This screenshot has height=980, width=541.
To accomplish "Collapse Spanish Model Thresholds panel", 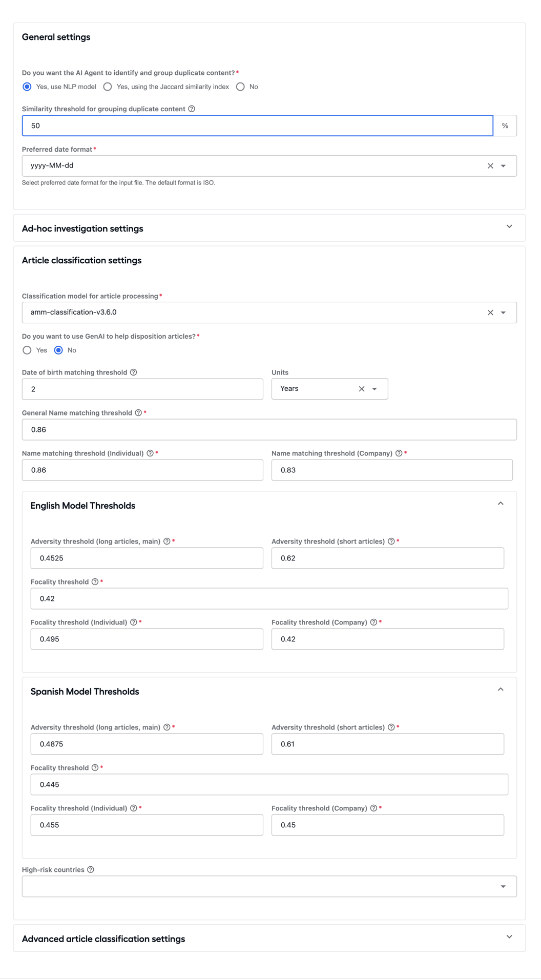I will click(501, 690).
